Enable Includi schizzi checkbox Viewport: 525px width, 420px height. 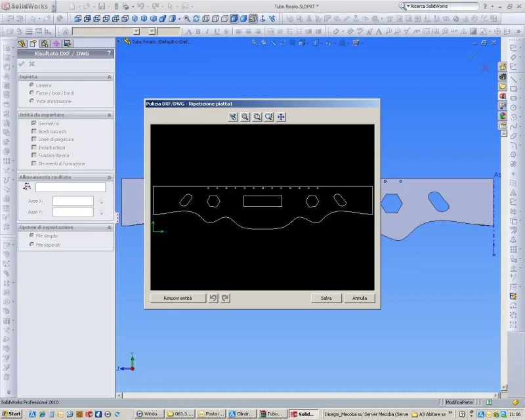tap(34, 147)
